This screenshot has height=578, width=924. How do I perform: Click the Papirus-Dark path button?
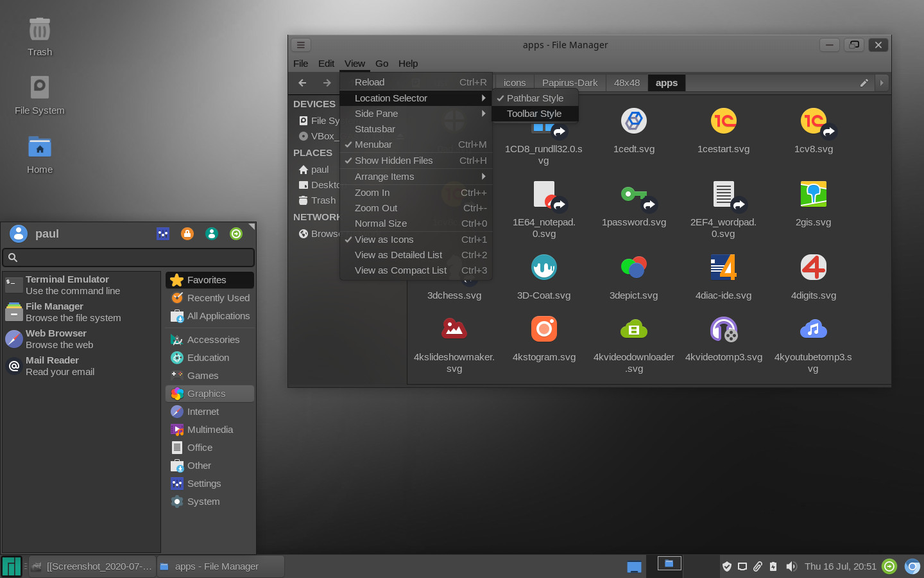570,83
